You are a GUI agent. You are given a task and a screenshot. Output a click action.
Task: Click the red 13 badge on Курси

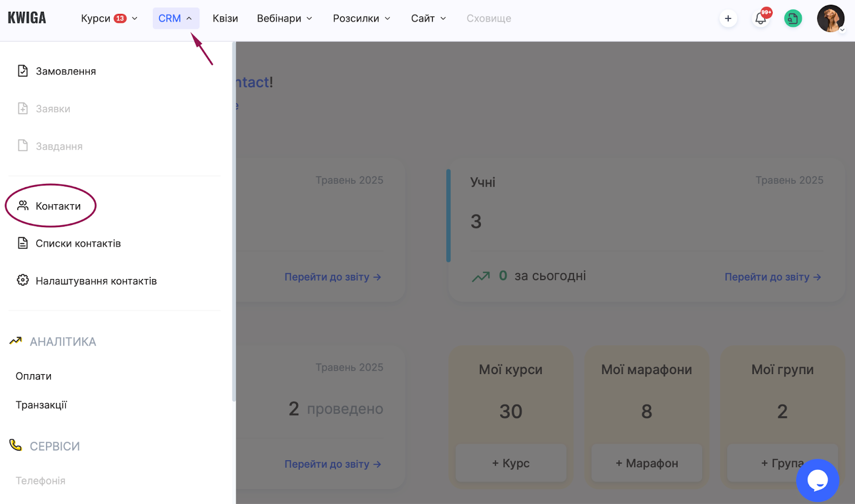[x=120, y=18]
